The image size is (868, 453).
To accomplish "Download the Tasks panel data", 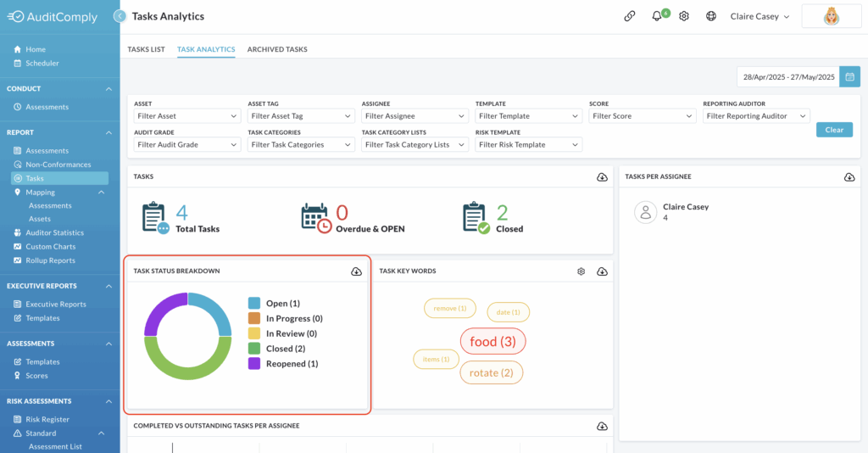I will tap(603, 177).
